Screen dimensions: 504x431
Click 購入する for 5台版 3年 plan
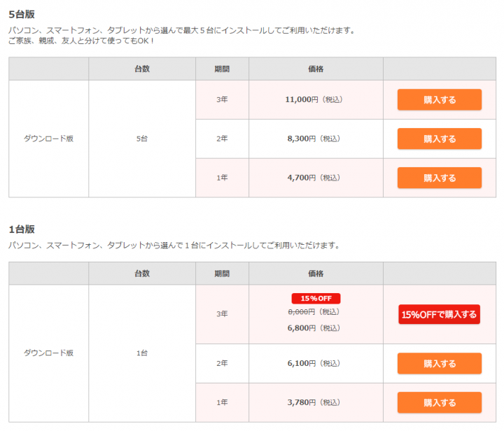[x=440, y=99]
